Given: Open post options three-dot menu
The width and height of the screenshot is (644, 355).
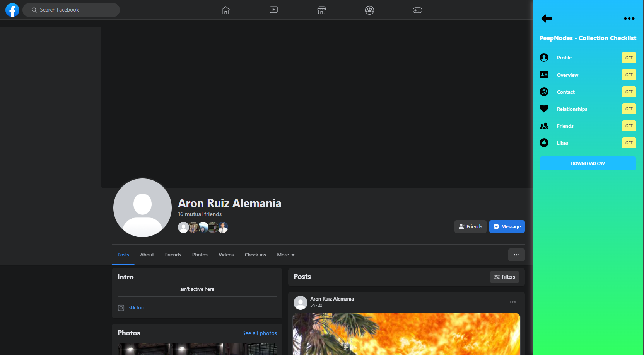Looking at the screenshot, I should pyautogui.click(x=512, y=302).
